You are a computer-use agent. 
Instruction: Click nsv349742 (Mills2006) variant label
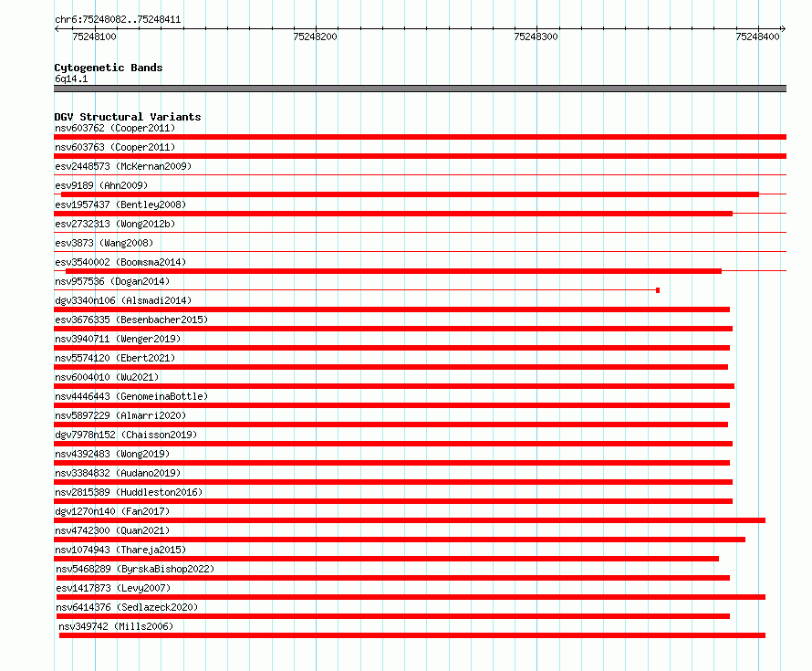[x=116, y=626]
